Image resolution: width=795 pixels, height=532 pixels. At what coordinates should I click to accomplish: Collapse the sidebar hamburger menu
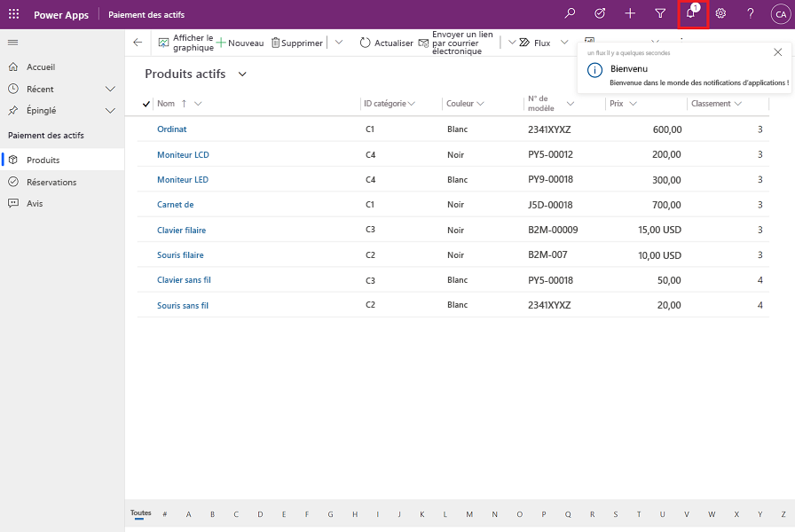pyautogui.click(x=12, y=43)
